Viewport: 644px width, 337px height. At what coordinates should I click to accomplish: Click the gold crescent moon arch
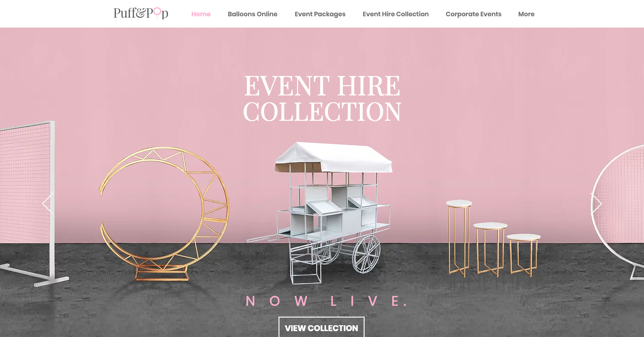click(x=164, y=214)
